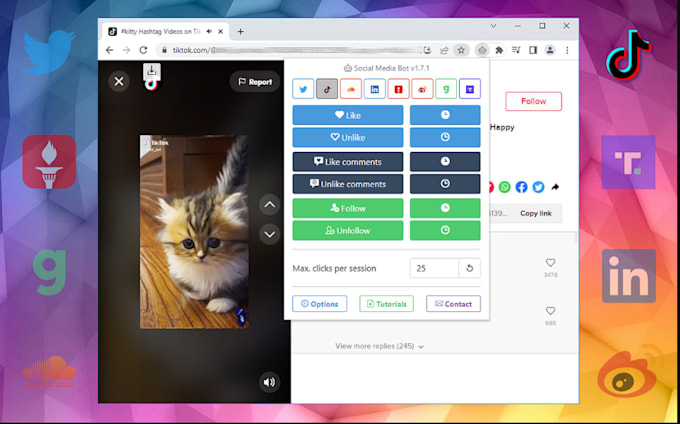Play or pause the kitten video

(194, 232)
